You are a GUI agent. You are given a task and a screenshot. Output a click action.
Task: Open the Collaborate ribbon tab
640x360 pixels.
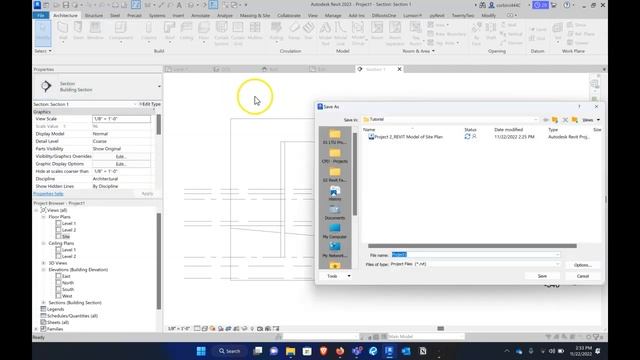click(x=289, y=16)
